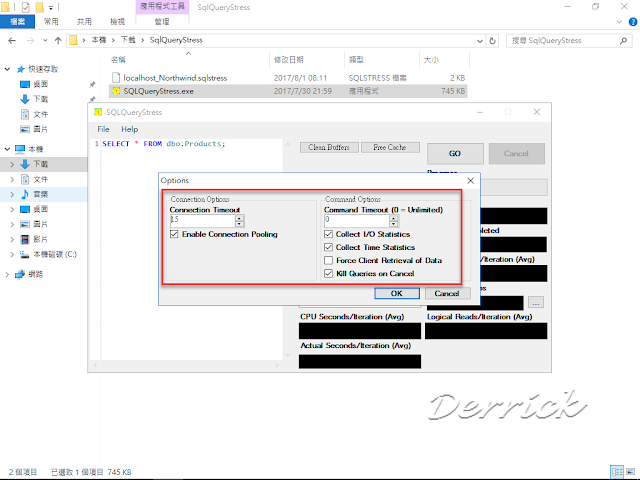
Task: Click Cancel in the Options dialog
Action: pyautogui.click(x=447, y=293)
